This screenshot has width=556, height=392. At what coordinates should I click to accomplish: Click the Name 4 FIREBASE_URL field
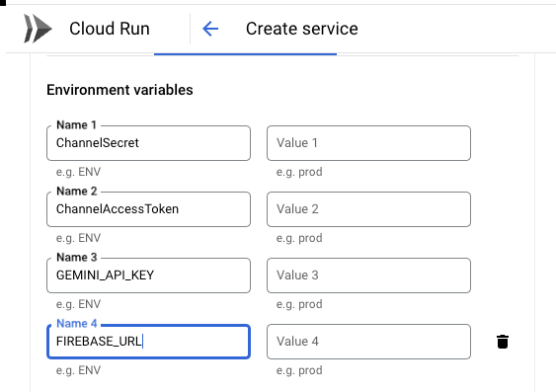click(x=148, y=342)
